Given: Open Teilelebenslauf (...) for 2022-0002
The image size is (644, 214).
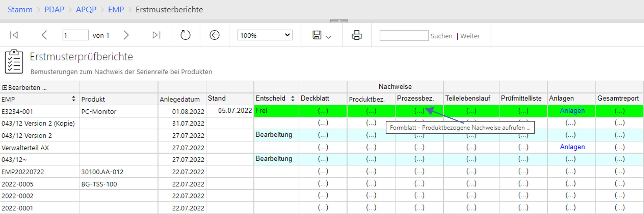Looking at the screenshot, I should pyautogui.click(x=471, y=195).
